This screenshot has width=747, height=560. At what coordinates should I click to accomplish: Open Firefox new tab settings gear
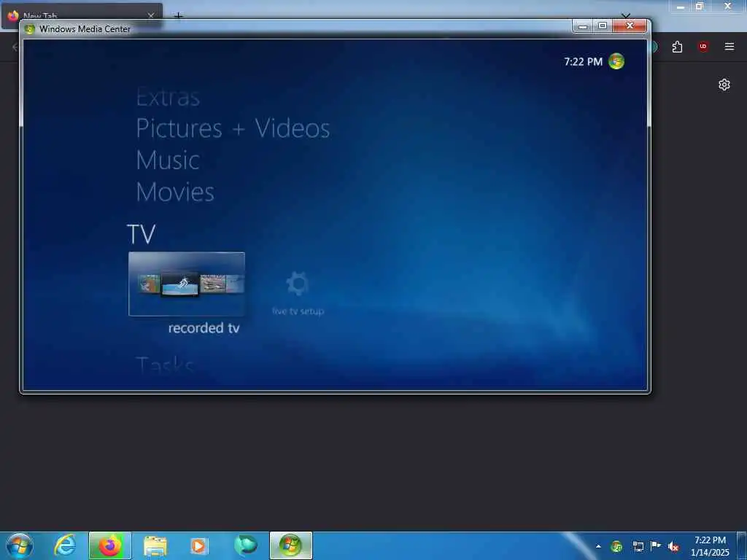coord(724,85)
